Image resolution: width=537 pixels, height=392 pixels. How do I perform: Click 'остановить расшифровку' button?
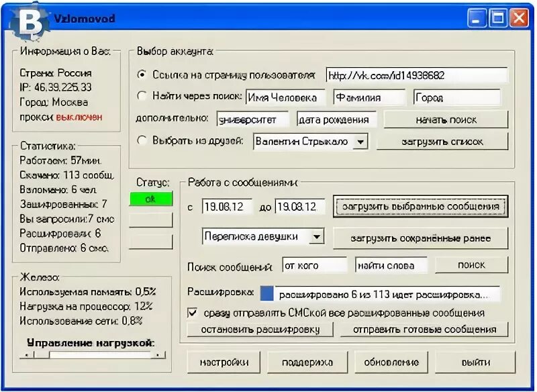[x=260, y=330]
